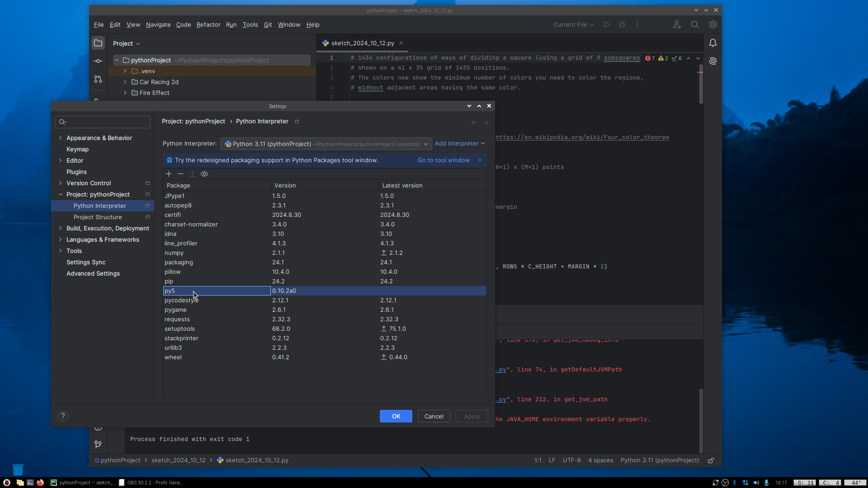The width and height of the screenshot is (868, 488).
Task: Toggle show early releases eye icon
Action: point(204,174)
